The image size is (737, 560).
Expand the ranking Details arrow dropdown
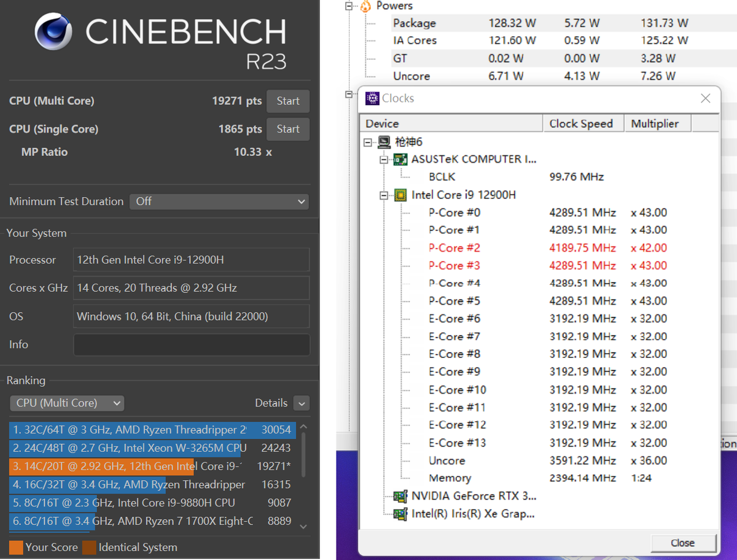[302, 403]
